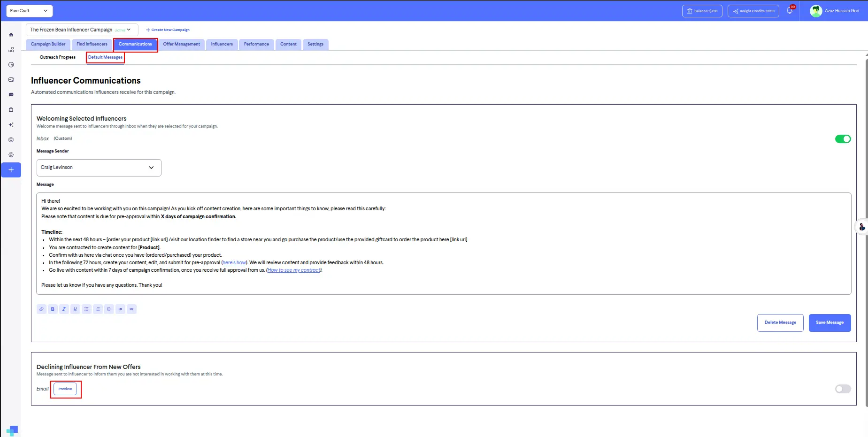Open the hexagon-shaped sidebar icon

click(11, 140)
